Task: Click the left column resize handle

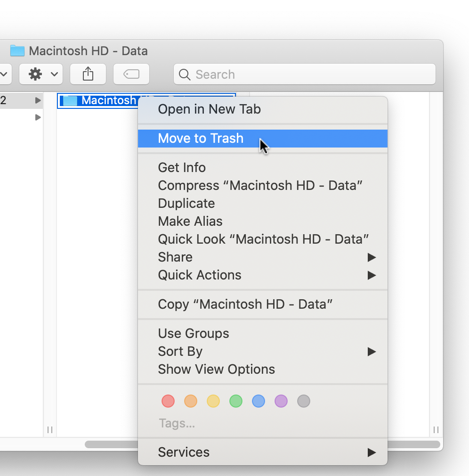Action: tap(50, 429)
